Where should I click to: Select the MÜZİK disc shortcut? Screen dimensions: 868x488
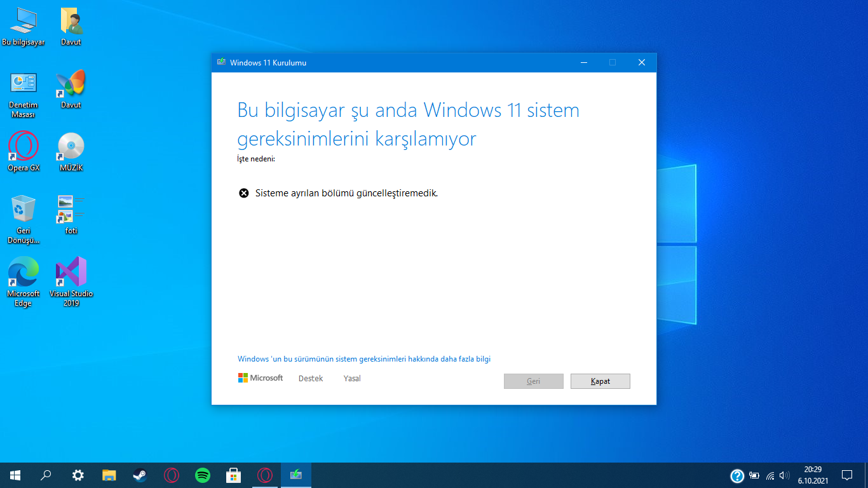[71, 152]
